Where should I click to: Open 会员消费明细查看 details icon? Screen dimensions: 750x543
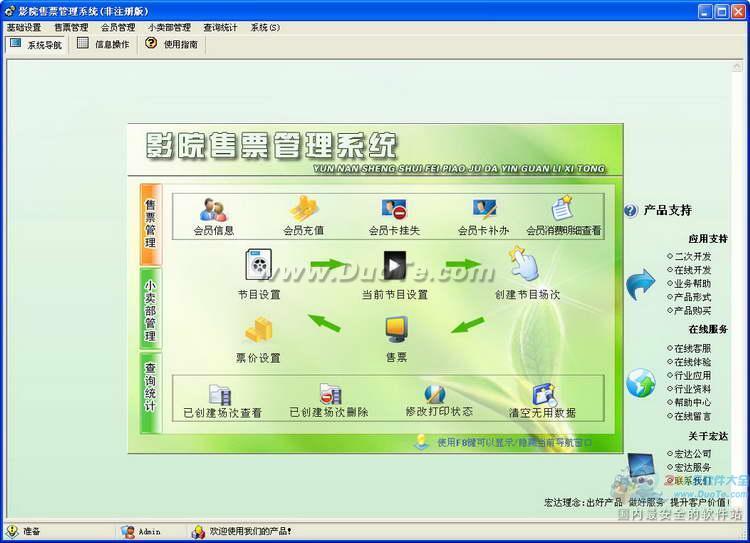coord(562,208)
